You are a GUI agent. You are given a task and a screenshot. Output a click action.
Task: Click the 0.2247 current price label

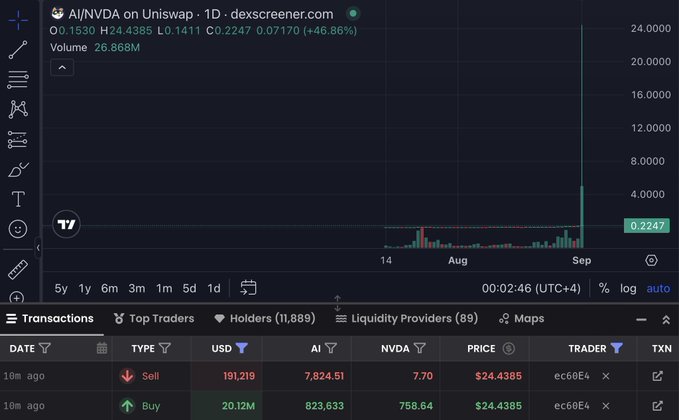647,226
